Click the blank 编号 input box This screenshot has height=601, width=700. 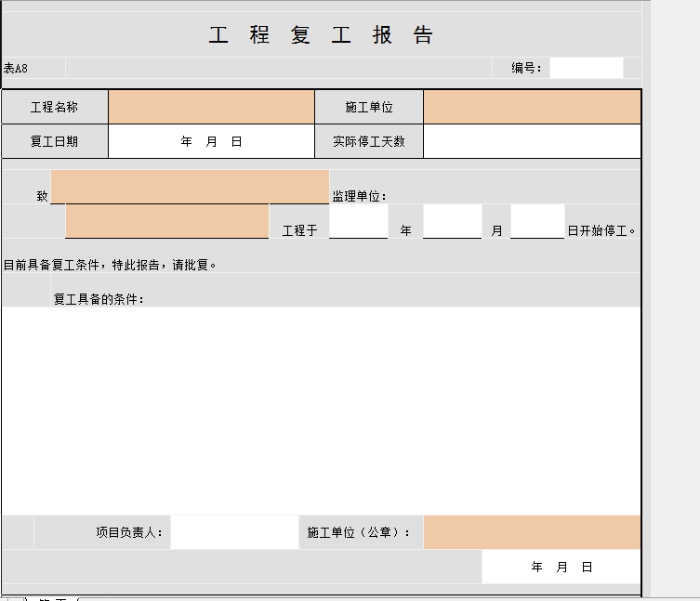[586, 68]
